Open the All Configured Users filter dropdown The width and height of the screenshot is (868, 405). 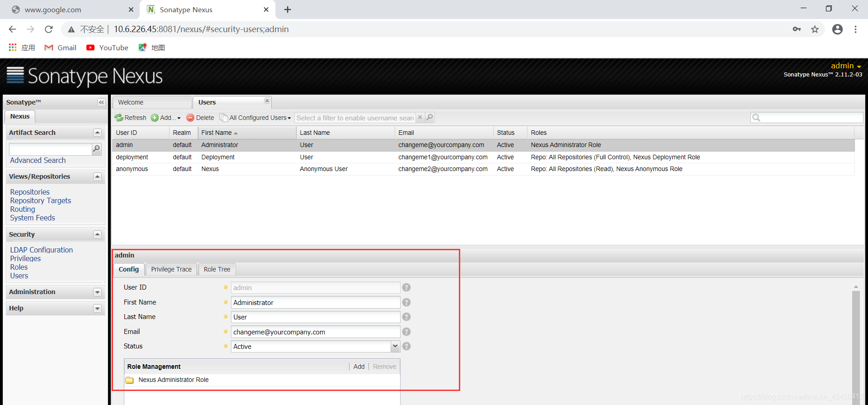coord(255,118)
